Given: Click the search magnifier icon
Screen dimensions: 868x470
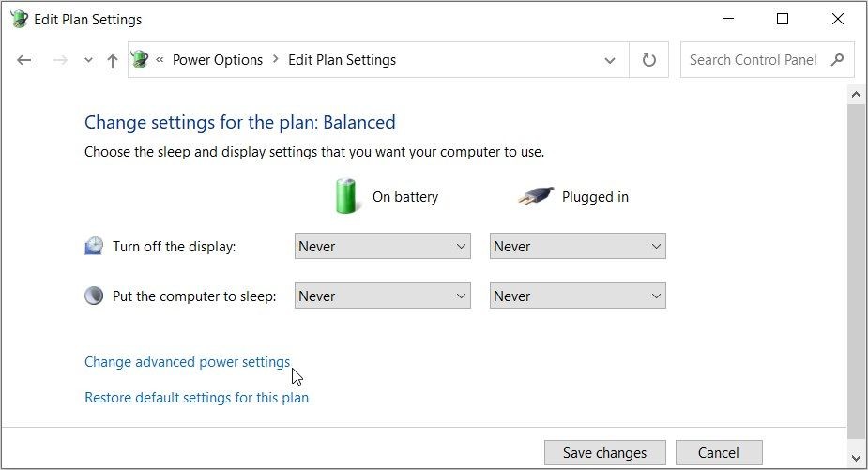Looking at the screenshot, I should tap(838, 59).
